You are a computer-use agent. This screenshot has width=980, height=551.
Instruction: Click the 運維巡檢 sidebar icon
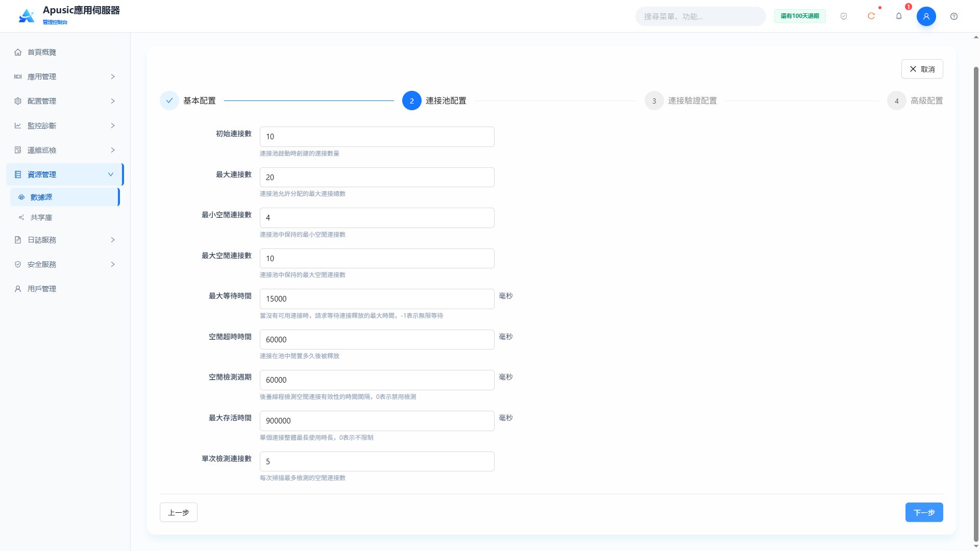coord(18,150)
